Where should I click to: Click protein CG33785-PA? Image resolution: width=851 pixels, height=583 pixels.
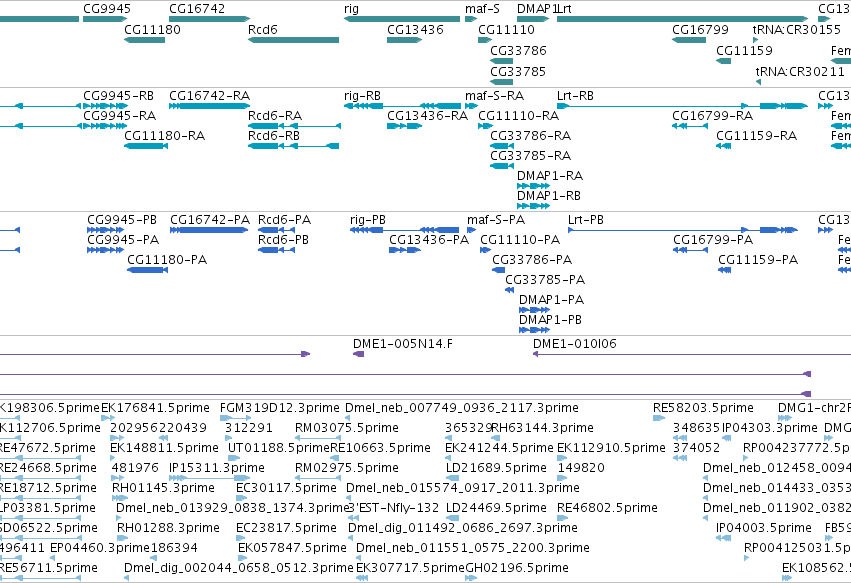(x=545, y=280)
